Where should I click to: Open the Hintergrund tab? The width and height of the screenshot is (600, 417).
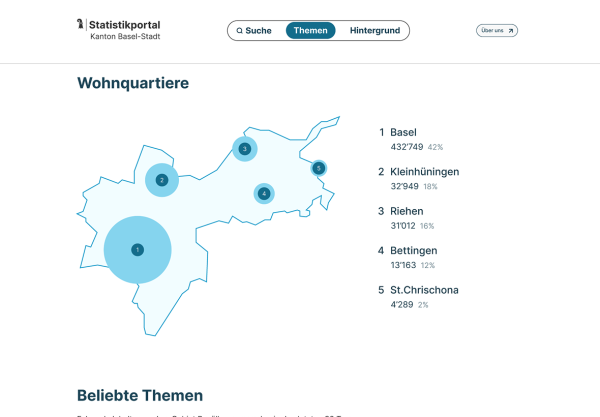375,31
